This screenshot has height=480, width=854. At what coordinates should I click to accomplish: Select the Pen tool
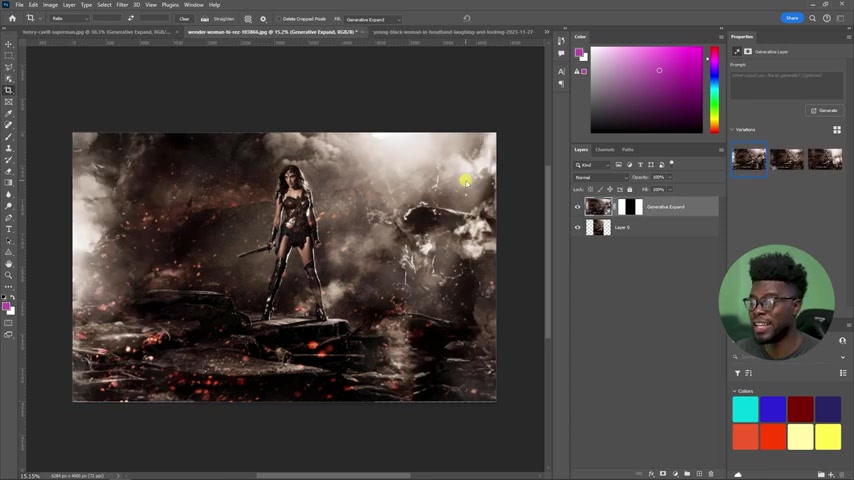8,217
